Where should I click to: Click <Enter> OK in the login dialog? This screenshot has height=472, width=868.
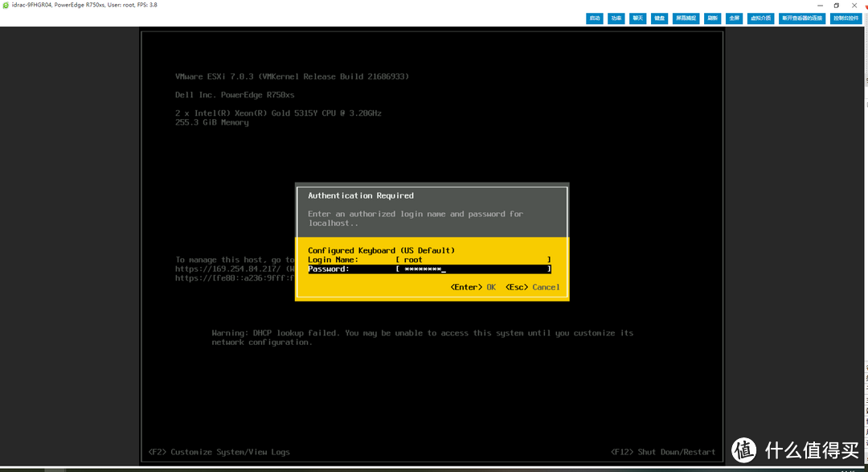[473, 287]
